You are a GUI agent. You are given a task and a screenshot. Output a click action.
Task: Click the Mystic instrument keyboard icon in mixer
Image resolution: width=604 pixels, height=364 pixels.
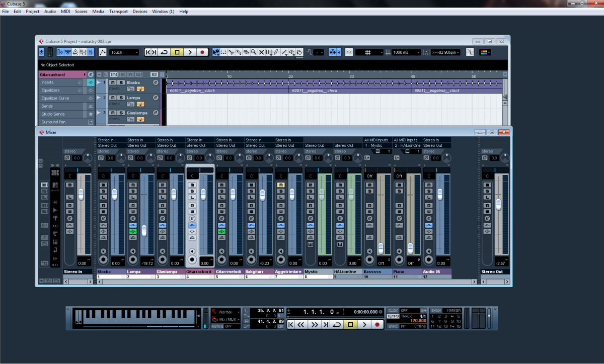click(311, 244)
